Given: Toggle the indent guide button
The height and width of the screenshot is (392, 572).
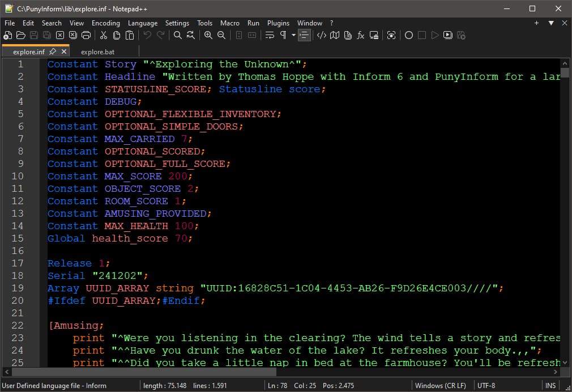Looking at the screenshot, I should pyautogui.click(x=305, y=35).
